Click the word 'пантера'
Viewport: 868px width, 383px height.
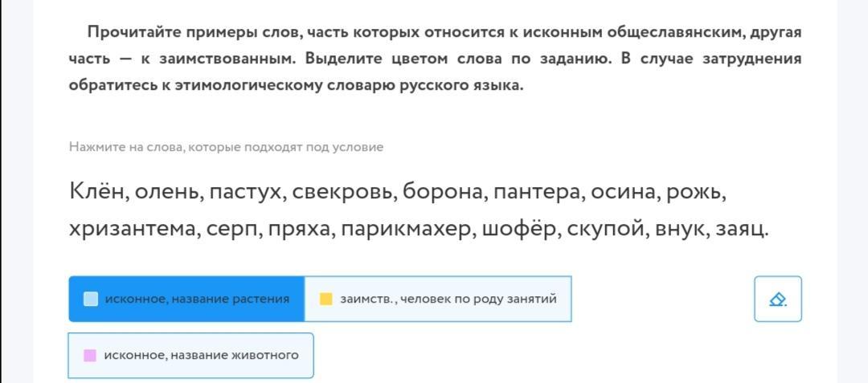coord(537,192)
